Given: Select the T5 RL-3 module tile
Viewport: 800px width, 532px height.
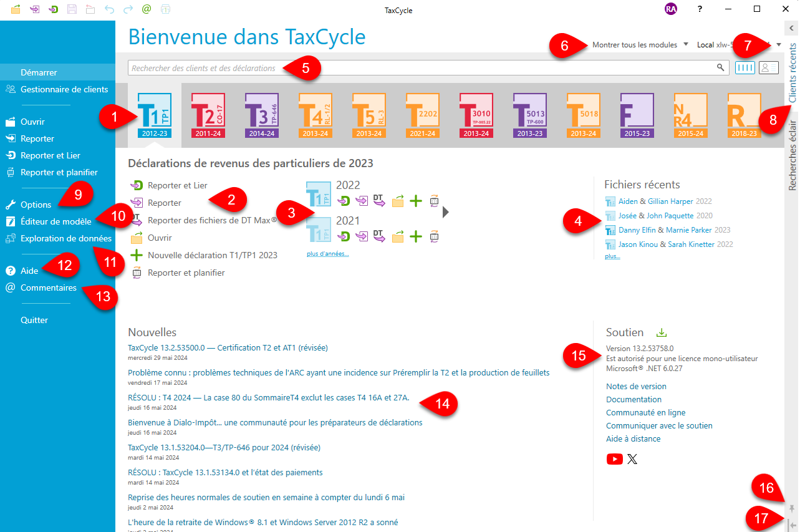Looking at the screenshot, I should 368,115.
